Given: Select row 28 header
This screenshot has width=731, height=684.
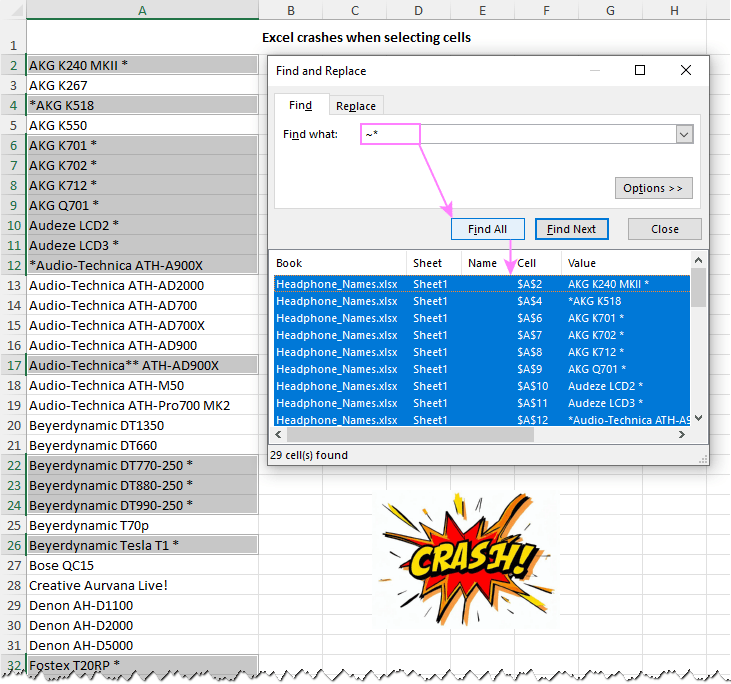Looking at the screenshot, I should coord(13,585).
